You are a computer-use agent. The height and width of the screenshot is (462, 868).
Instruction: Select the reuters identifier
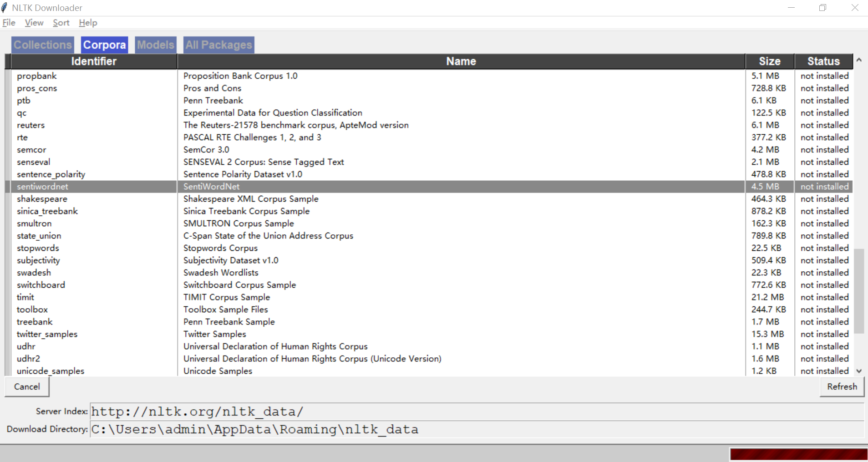click(x=31, y=125)
